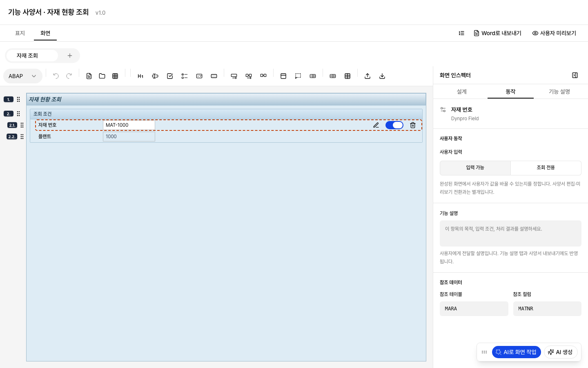
Task: Click the 자재 번호 input containing MAT-1000
Action: pyautogui.click(x=129, y=125)
